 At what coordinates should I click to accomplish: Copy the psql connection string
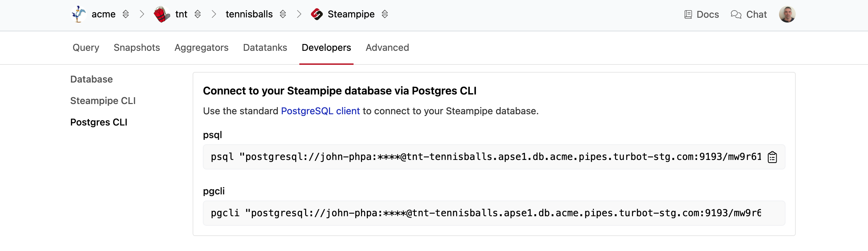point(772,157)
